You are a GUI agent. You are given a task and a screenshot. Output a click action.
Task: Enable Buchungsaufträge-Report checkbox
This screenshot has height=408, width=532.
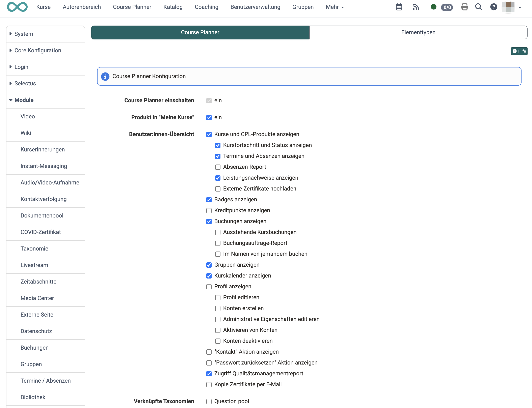(218, 243)
